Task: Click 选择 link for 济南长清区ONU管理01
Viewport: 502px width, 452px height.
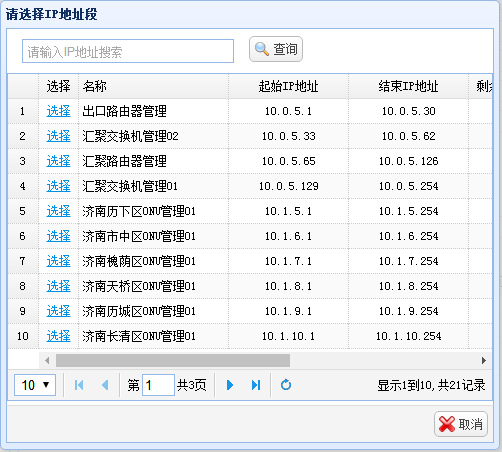Action: click(58, 336)
